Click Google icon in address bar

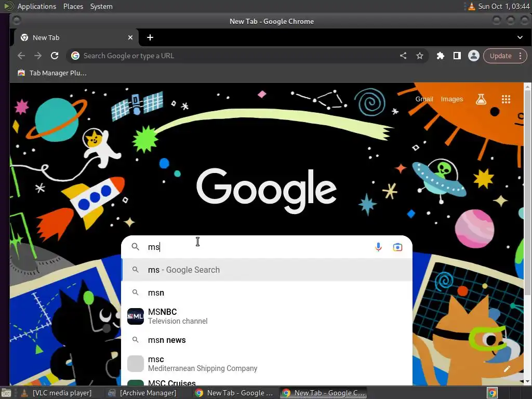75,56
